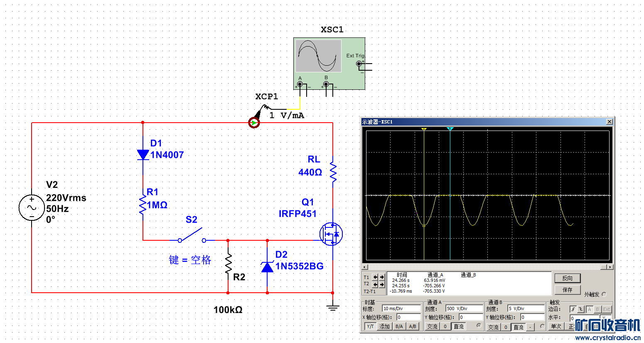Switch channel B coupling to 直流

pos(519,328)
